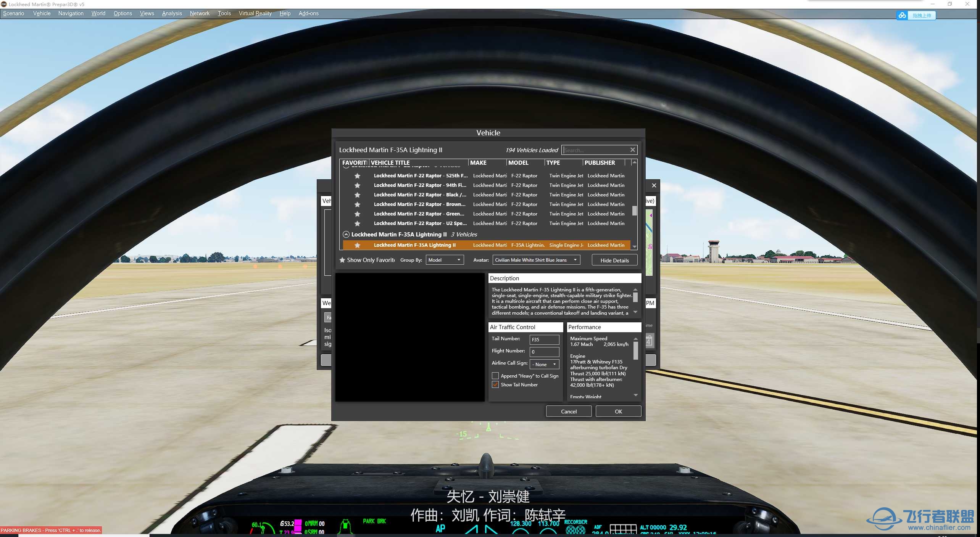Open the Add-ons menu

click(308, 13)
